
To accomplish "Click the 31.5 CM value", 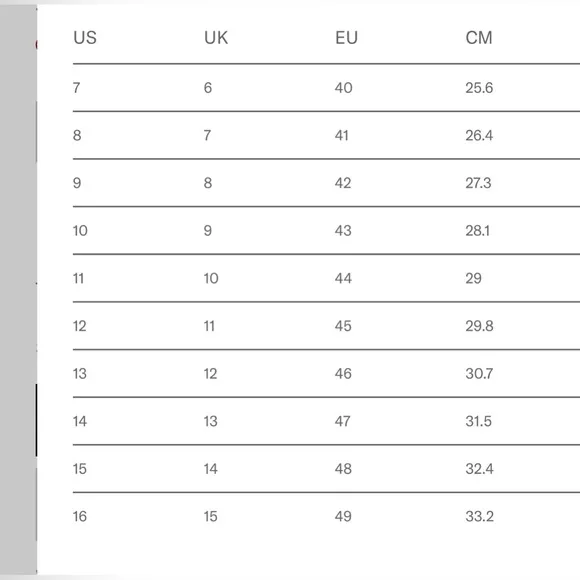I will pos(478,421).
